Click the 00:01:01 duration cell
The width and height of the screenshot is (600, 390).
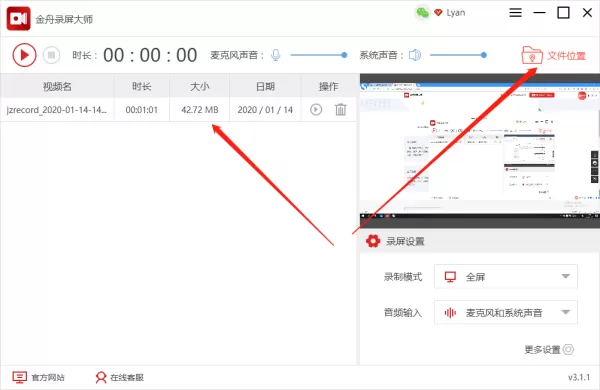(142, 110)
